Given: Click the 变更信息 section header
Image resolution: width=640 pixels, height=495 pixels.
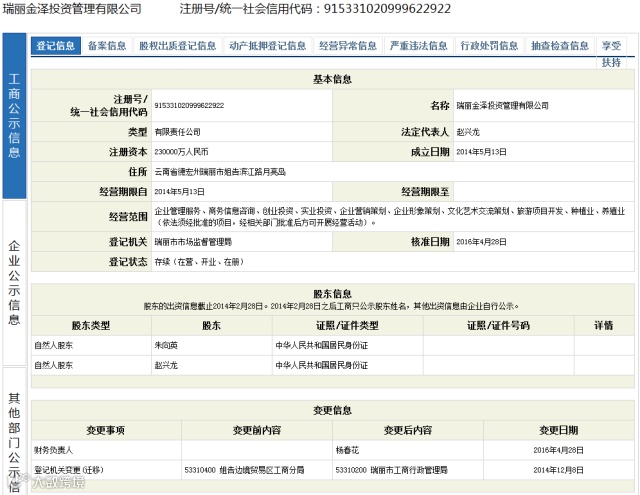Looking at the screenshot, I should click(333, 410).
